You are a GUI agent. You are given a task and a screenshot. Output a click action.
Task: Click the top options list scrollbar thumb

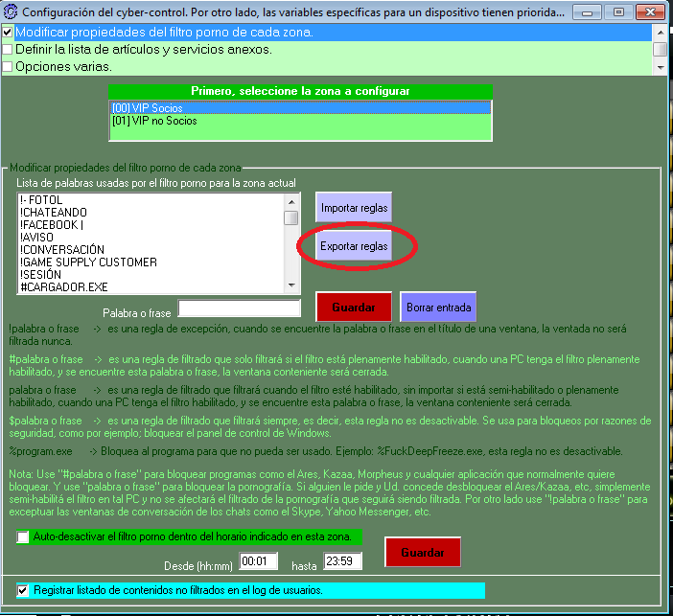(660, 49)
